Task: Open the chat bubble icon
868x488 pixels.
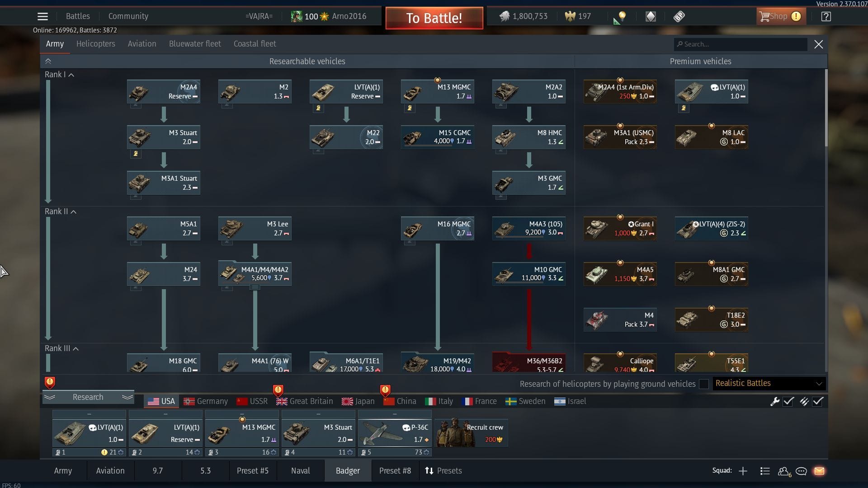Action: (801, 471)
